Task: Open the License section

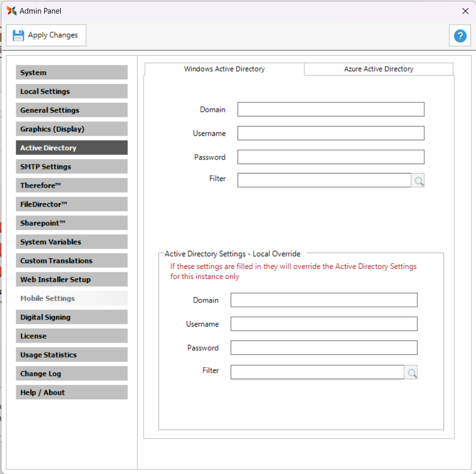Action: (x=71, y=336)
